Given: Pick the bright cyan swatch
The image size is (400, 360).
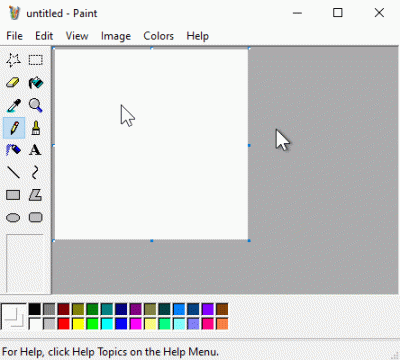Looking at the screenshot, I should pyautogui.click(x=107, y=324).
